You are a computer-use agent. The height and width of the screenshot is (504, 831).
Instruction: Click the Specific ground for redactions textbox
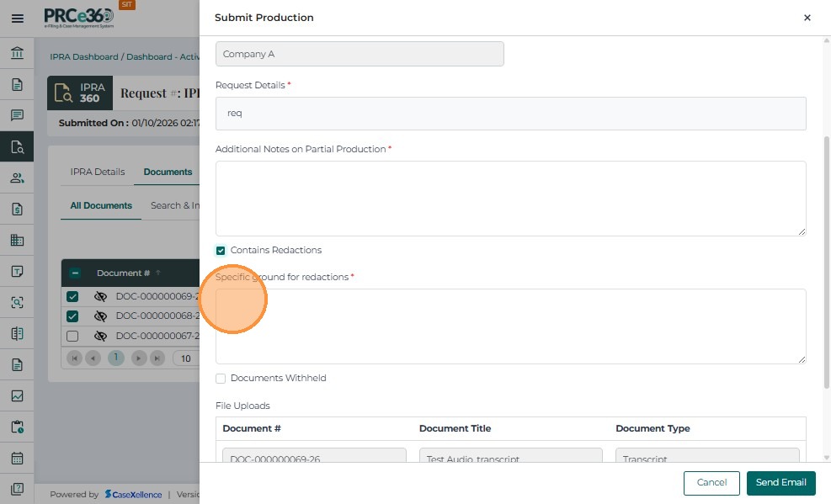510,326
